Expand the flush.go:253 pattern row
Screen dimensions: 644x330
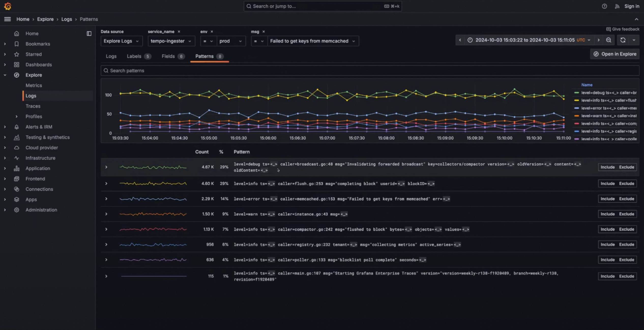106,184
